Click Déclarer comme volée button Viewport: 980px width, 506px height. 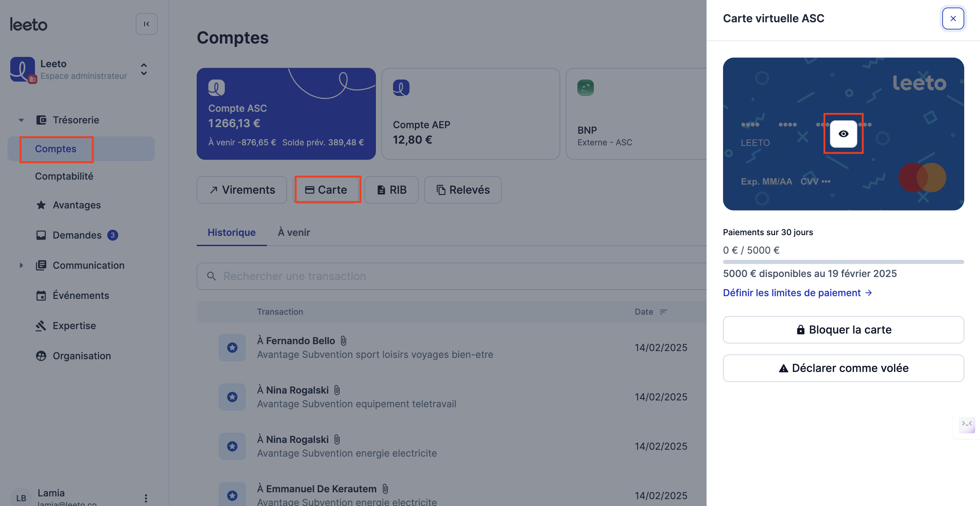(x=843, y=368)
